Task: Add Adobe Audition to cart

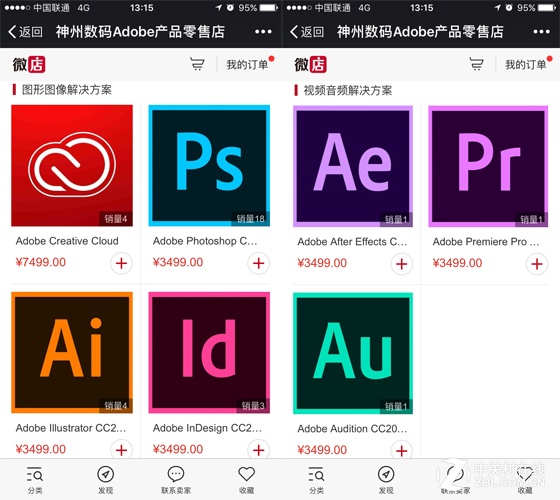Action: 402,450
